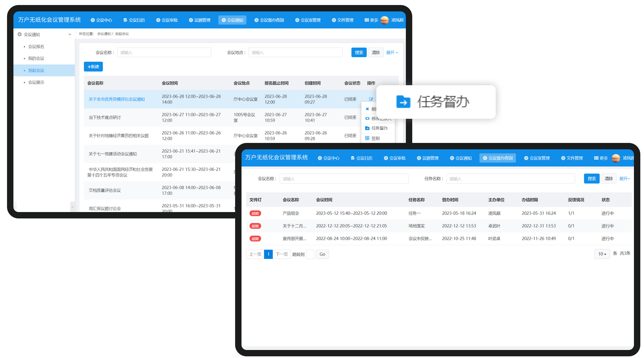Expand search filters via 展开 in front window

tap(625, 179)
